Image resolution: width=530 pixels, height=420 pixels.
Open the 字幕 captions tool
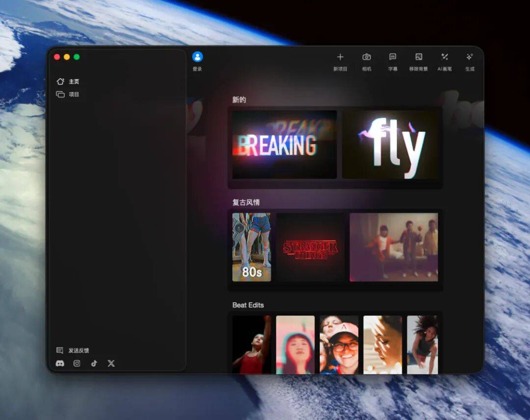tap(393, 57)
